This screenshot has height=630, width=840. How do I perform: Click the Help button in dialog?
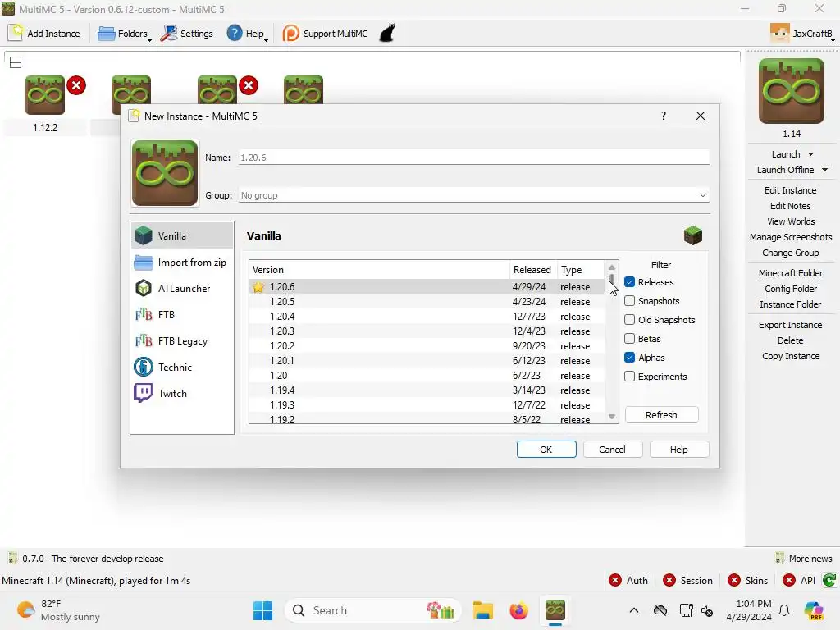[x=678, y=450]
